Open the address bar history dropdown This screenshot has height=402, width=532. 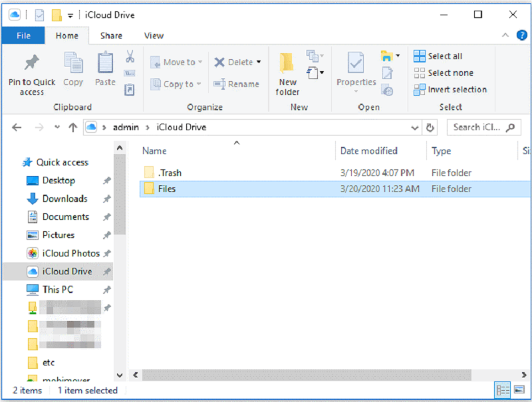(x=414, y=127)
